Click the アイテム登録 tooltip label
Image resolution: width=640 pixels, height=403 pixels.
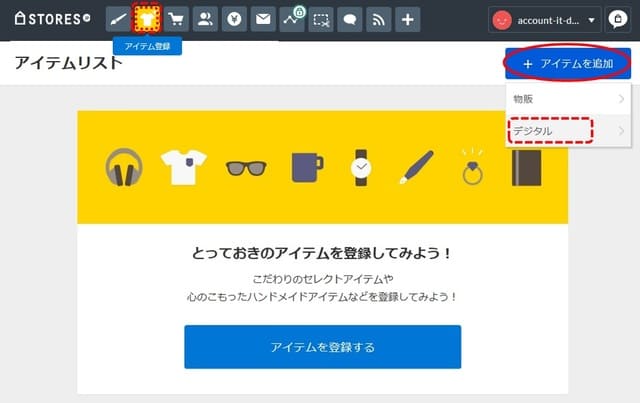coord(147,46)
